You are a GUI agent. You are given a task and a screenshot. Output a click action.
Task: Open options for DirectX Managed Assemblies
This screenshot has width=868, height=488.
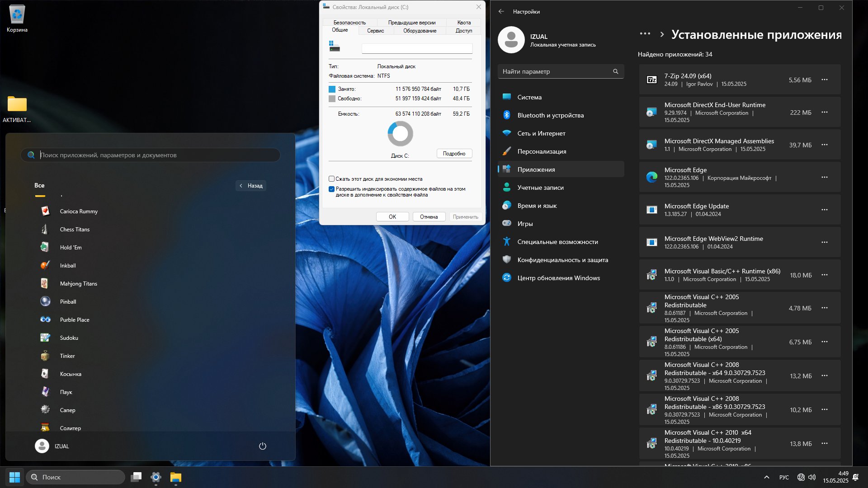pos(825,145)
